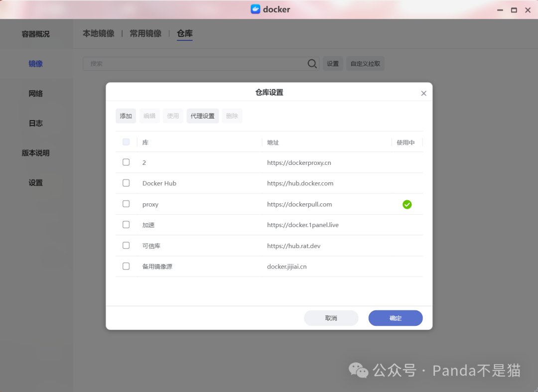This screenshot has height=392, width=538.
Task: Open 容器概况 in the sidebar
Action: click(35, 34)
